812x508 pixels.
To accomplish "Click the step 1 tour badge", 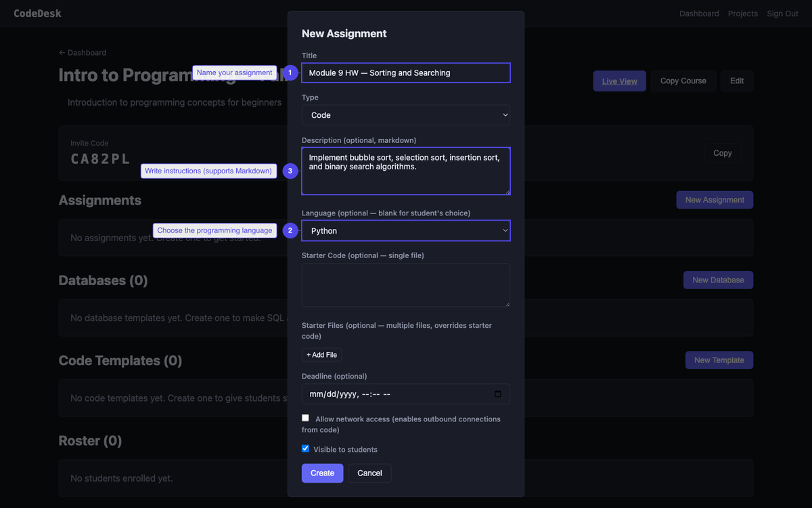I will pos(290,72).
